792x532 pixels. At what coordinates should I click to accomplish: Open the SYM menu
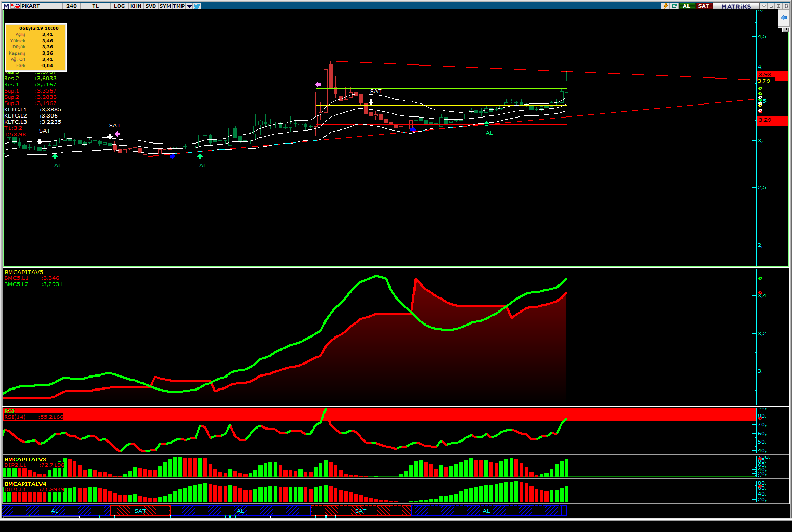165,6
